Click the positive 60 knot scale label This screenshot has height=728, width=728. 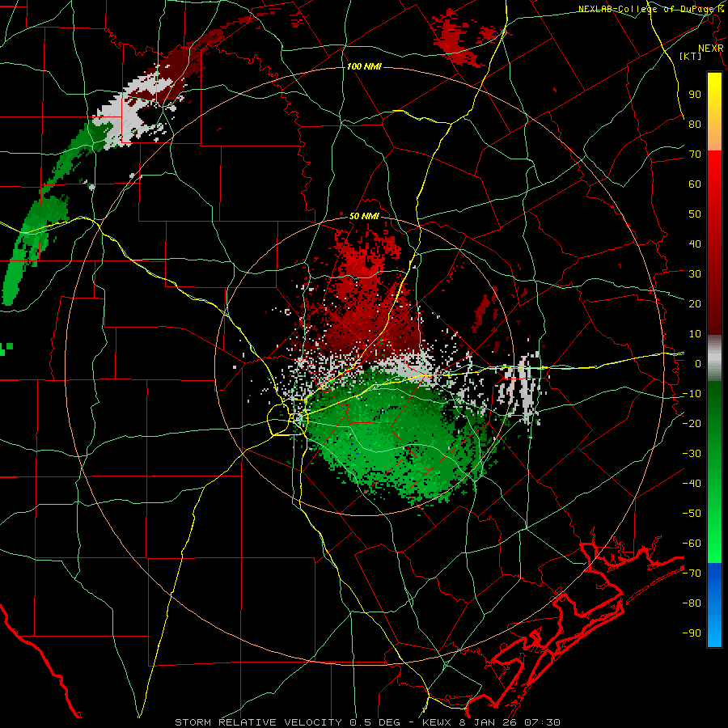(x=695, y=184)
